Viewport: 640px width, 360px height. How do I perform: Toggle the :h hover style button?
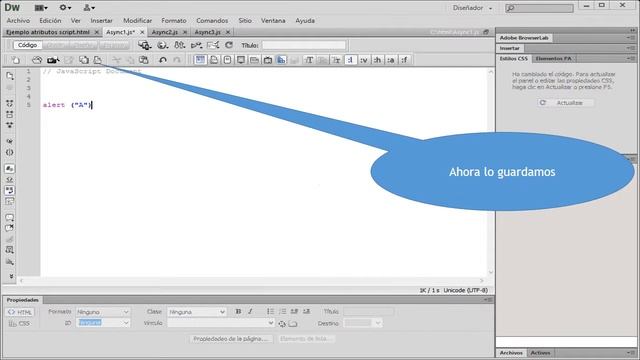(377, 60)
